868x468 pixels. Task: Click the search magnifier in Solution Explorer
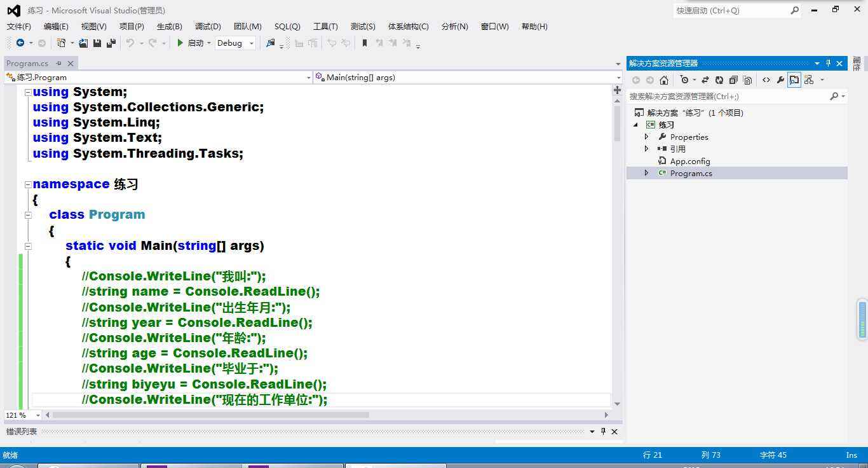[x=834, y=96]
